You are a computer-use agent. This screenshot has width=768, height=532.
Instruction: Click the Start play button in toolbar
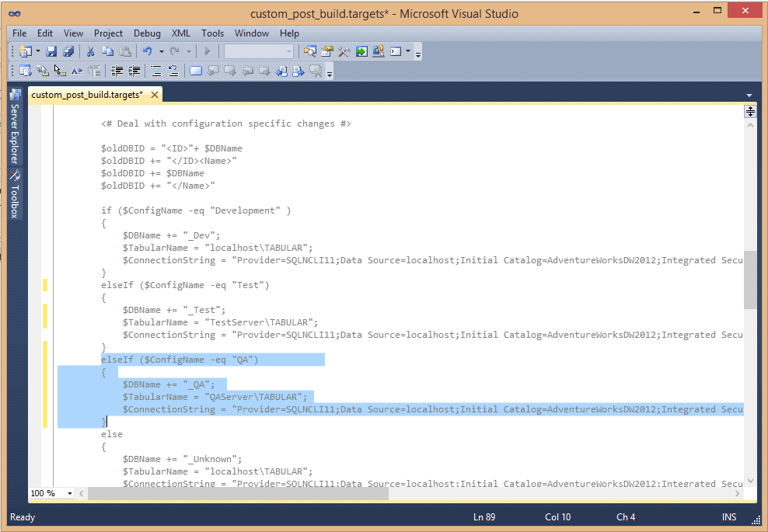[207, 51]
